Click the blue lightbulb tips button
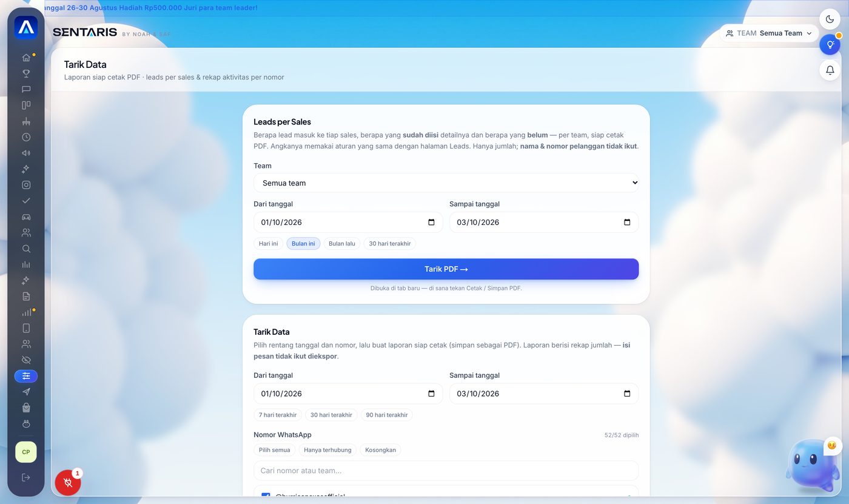The height and width of the screenshot is (504, 849). pos(830,44)
